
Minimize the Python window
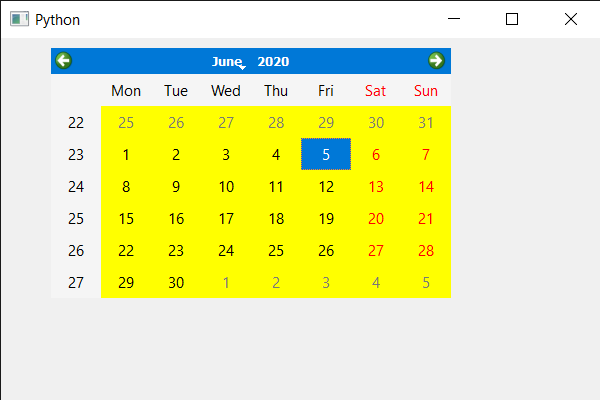pos(454,19)
